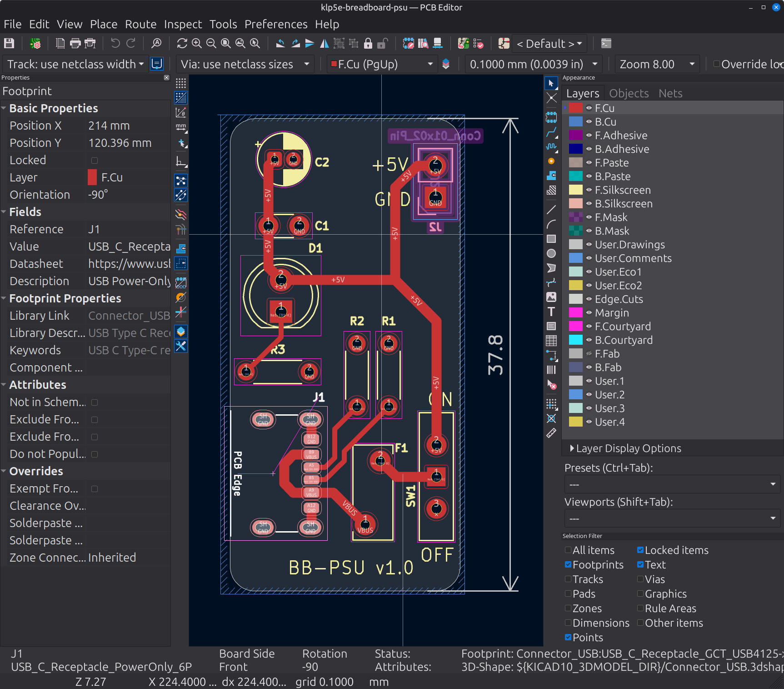Viewport: 784px width, 689px height.
Task: Collapse the Basic Properties section
Action: point(4,108)
